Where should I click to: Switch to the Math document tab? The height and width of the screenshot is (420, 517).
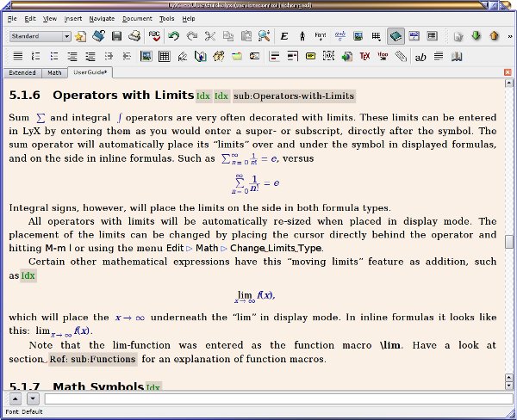(x=54, y=73)
